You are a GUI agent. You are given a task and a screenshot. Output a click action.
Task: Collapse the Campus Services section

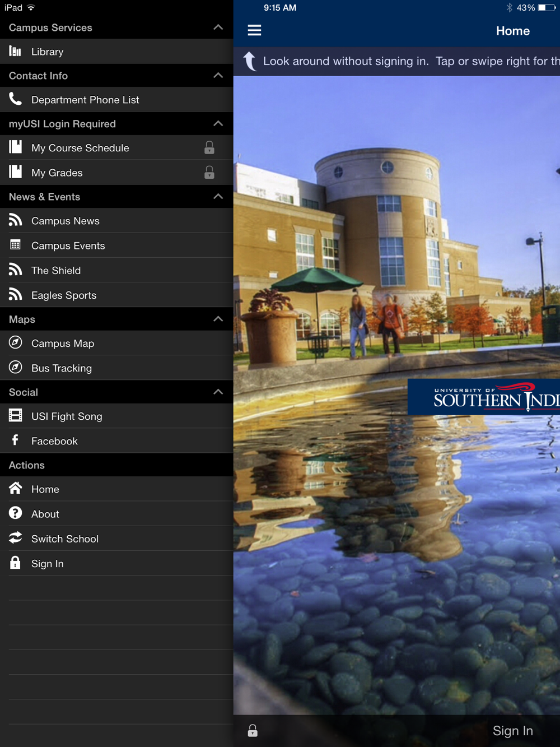click(218, 27)
